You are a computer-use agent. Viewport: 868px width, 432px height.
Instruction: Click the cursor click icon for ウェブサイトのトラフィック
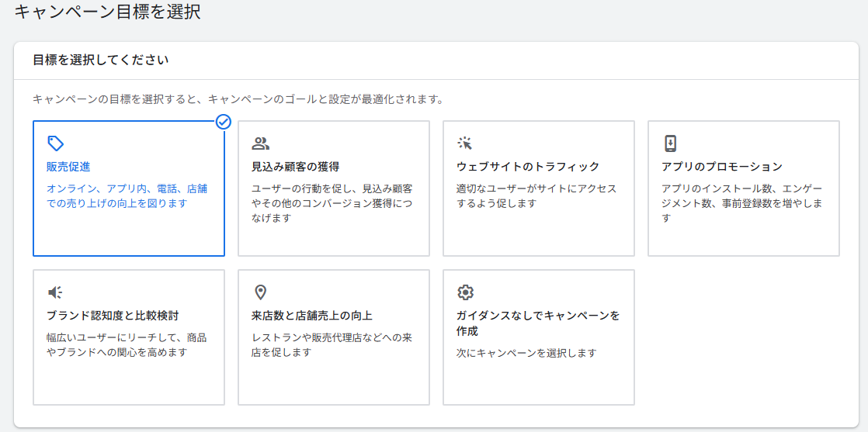(x=465, y=143)
